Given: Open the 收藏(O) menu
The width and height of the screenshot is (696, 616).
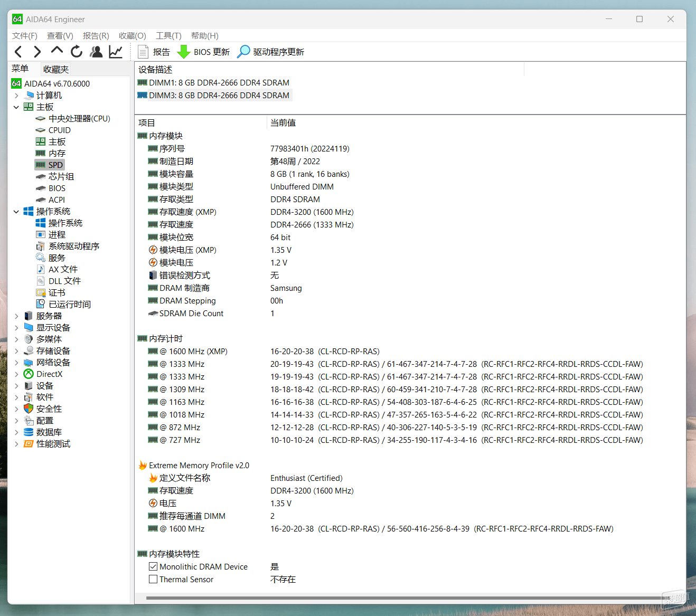Looking at the screenshot, I should pos(133,35).
